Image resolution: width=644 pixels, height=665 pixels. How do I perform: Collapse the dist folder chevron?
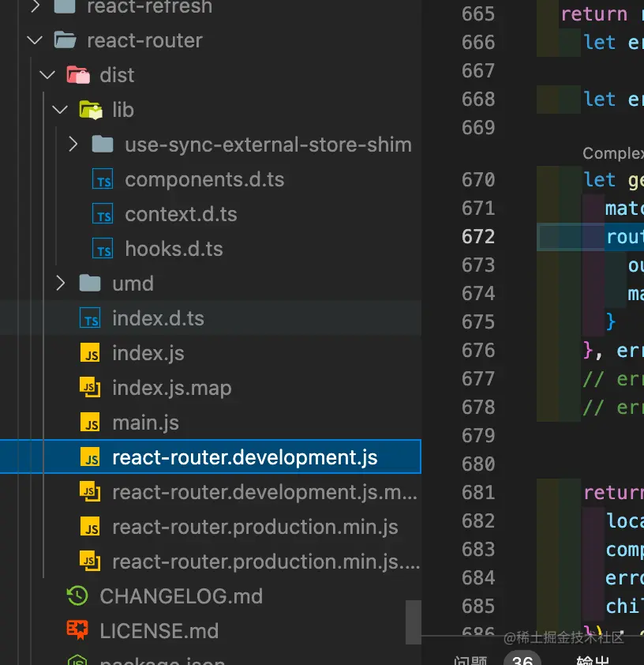[47, 76]
